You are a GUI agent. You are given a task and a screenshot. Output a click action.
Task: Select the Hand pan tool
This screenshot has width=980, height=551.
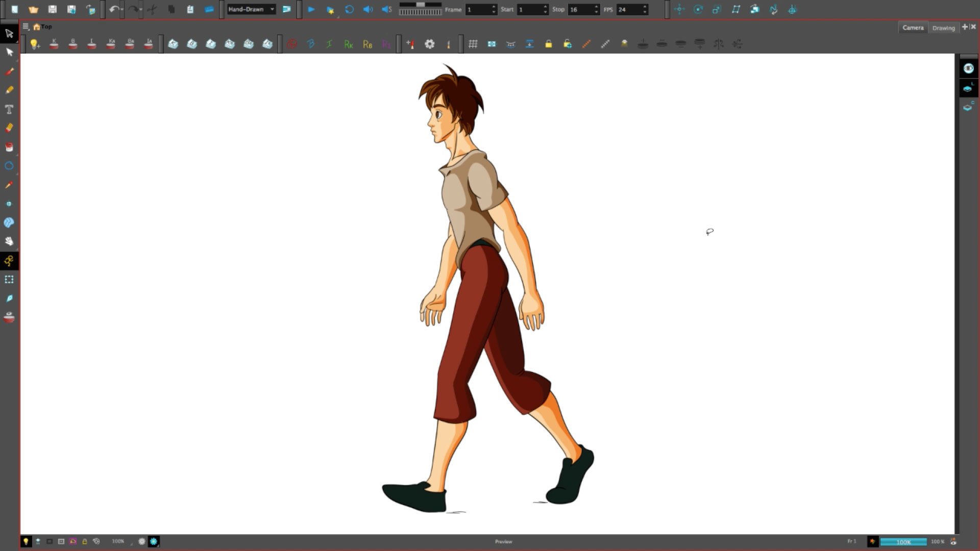tap(9, 241)
